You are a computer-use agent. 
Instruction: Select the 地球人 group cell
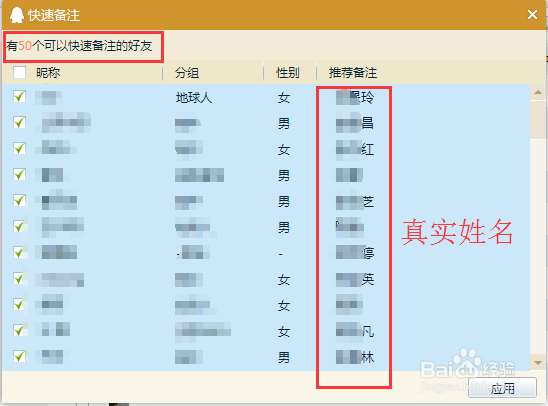(194, 97)
